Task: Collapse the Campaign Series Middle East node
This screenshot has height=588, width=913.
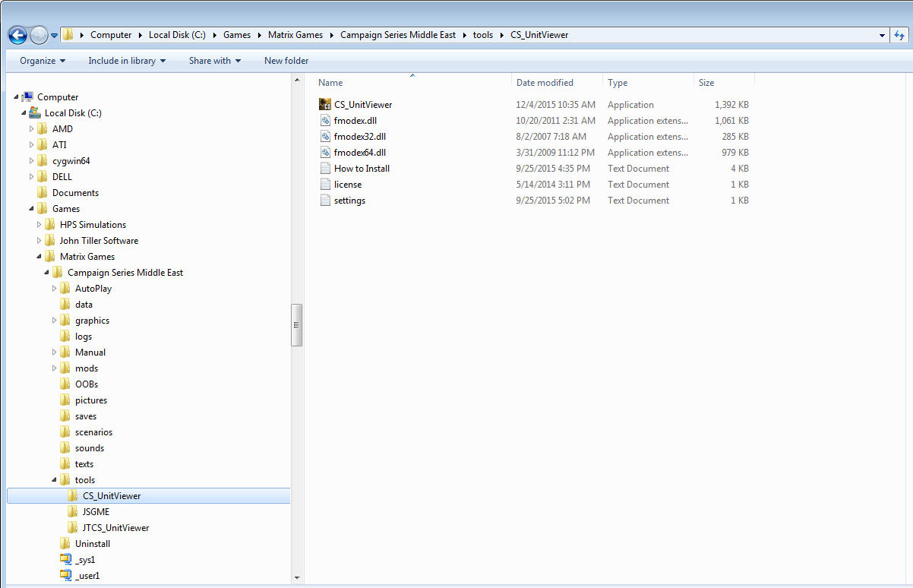Action: [47, 273]
